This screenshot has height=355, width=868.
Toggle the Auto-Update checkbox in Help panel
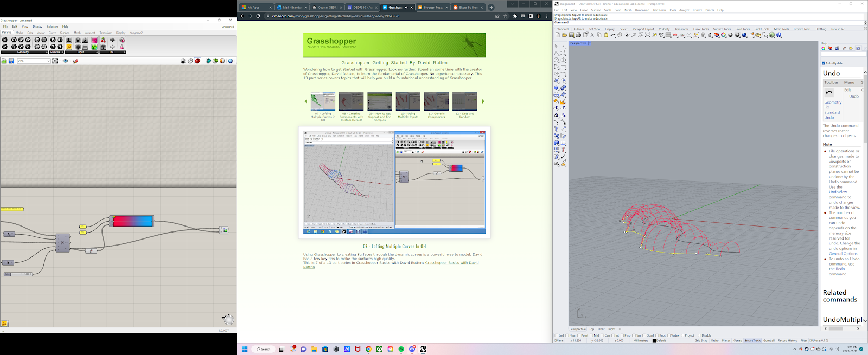tap(824, 63)
